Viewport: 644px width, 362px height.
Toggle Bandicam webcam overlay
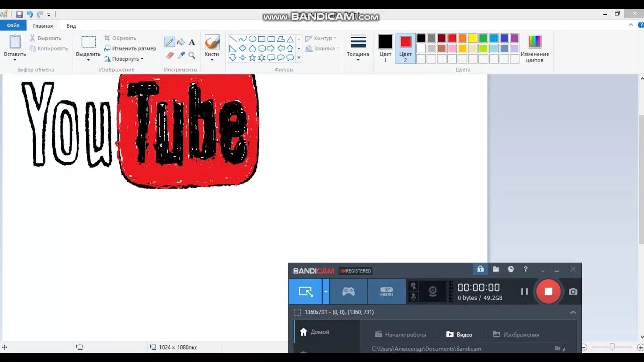(x=432, y=291)
